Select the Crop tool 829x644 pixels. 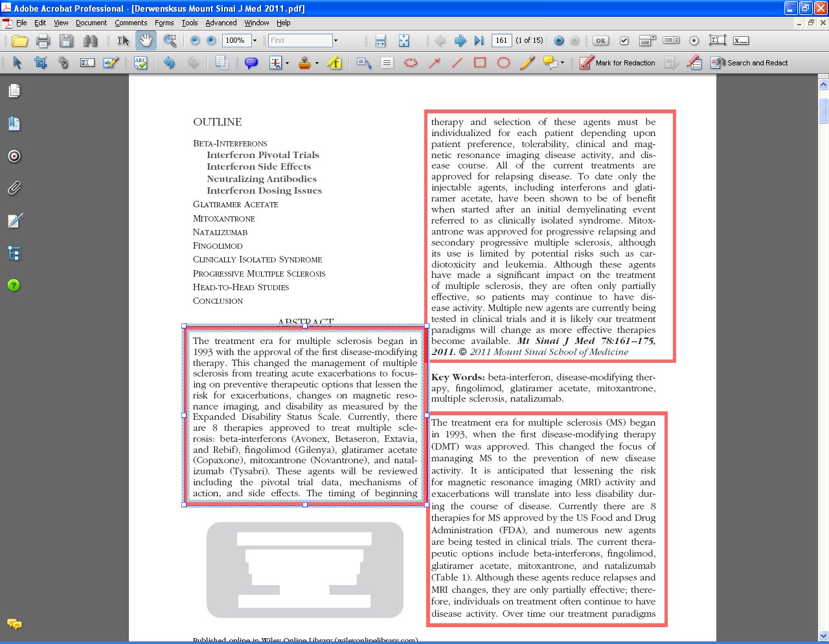click(x=41, y=63)
